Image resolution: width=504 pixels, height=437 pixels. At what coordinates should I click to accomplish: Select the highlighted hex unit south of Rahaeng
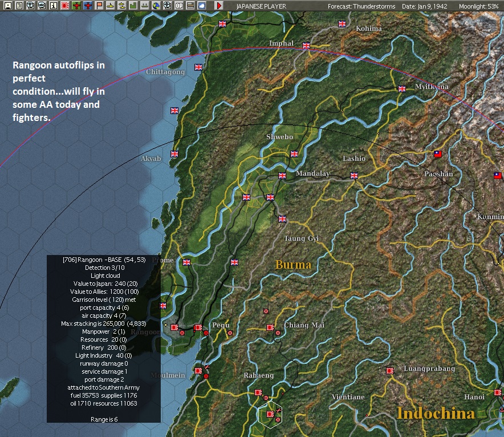(270, 414)
